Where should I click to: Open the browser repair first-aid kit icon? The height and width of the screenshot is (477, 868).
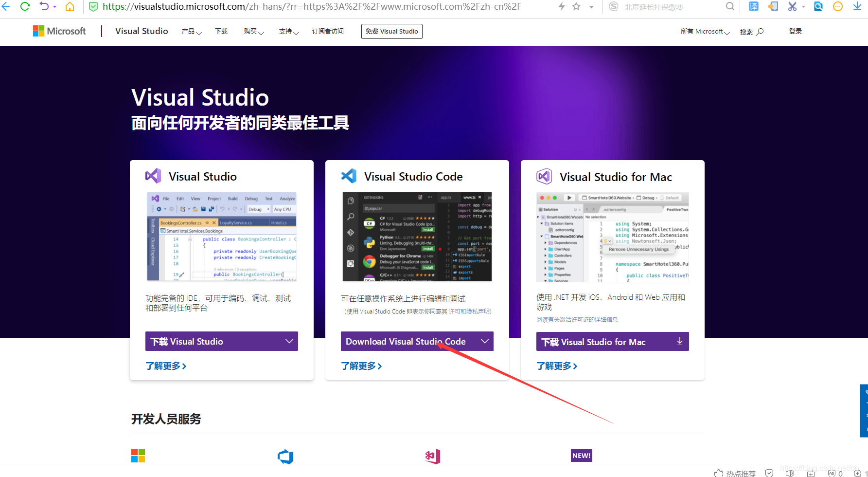click(x=811, y=473)
